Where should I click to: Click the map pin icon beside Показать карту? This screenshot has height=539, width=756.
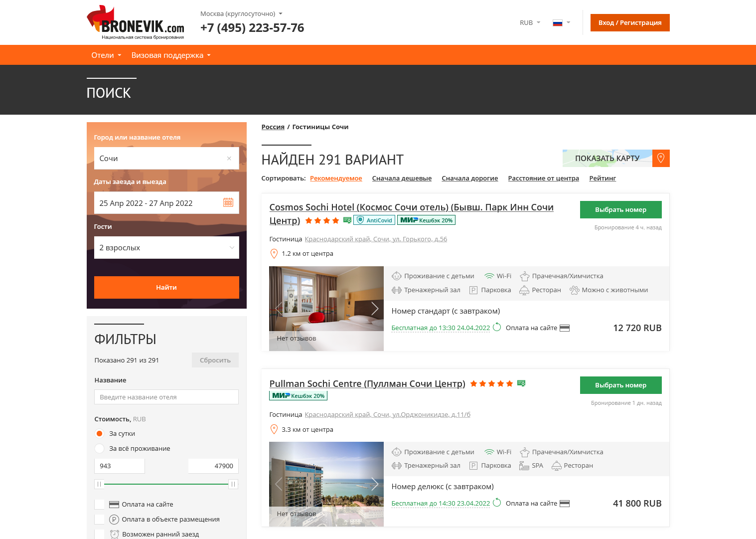[660, 158]
